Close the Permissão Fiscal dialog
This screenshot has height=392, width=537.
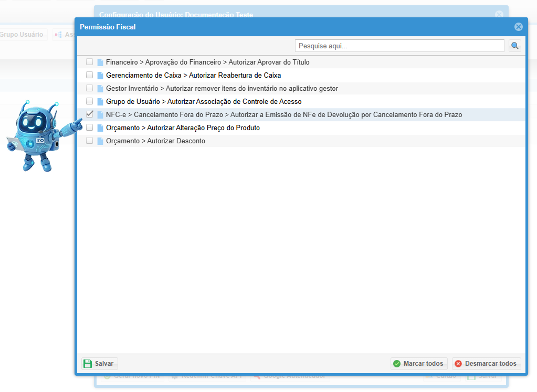[x=518, y=27]
